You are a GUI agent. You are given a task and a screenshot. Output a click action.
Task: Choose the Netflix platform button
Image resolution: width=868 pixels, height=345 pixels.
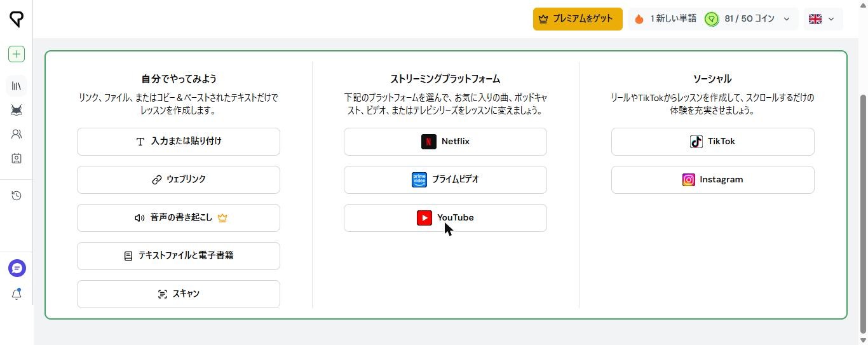pos(445,142)
